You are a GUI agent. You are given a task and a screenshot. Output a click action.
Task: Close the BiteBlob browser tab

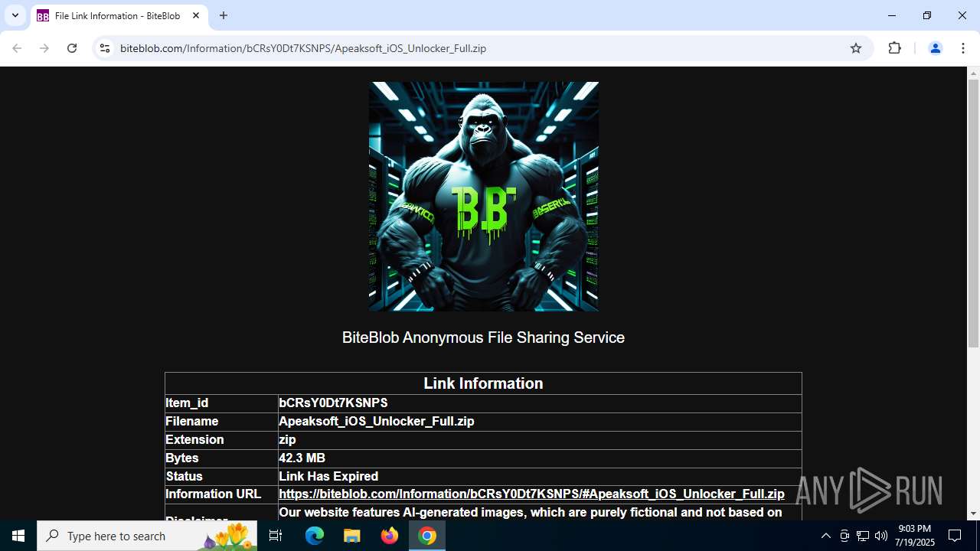(196, 15)
